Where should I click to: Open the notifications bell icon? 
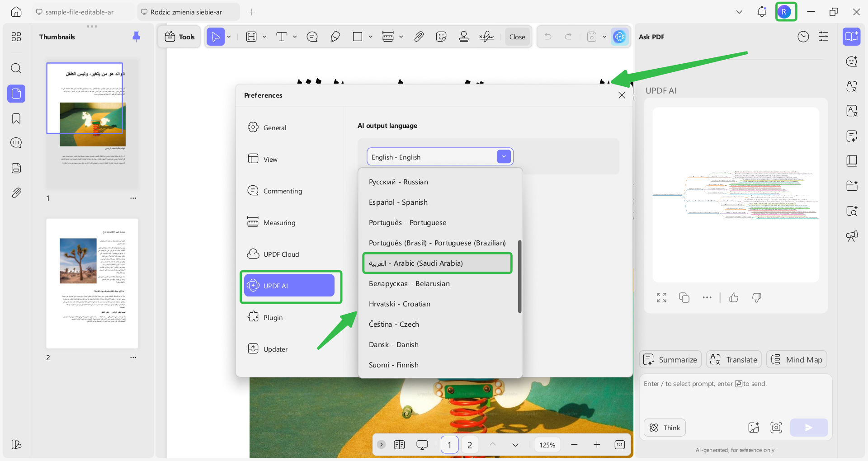(762, 12)
